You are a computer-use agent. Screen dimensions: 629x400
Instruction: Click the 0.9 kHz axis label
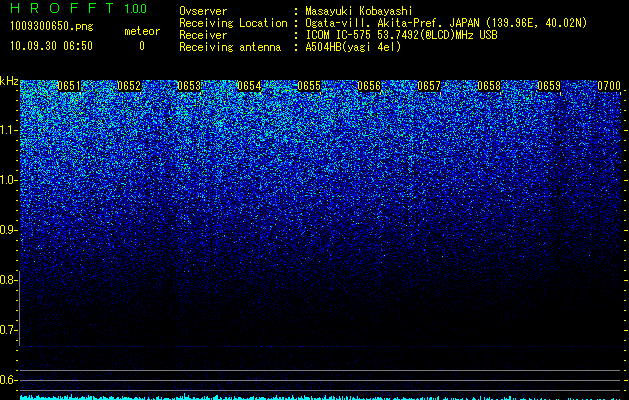9,230
